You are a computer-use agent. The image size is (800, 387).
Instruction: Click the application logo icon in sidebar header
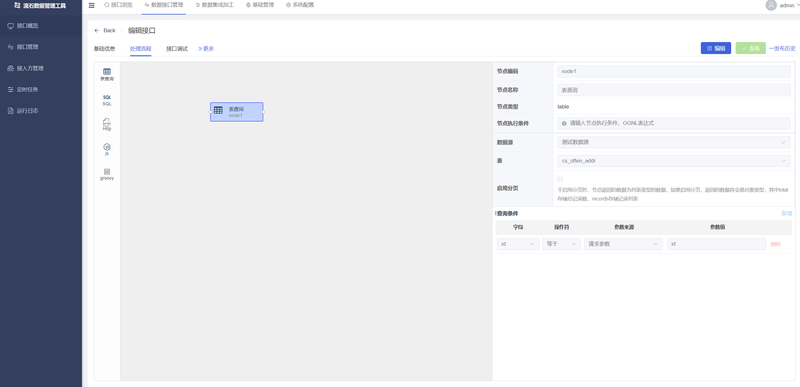[18, 6]
